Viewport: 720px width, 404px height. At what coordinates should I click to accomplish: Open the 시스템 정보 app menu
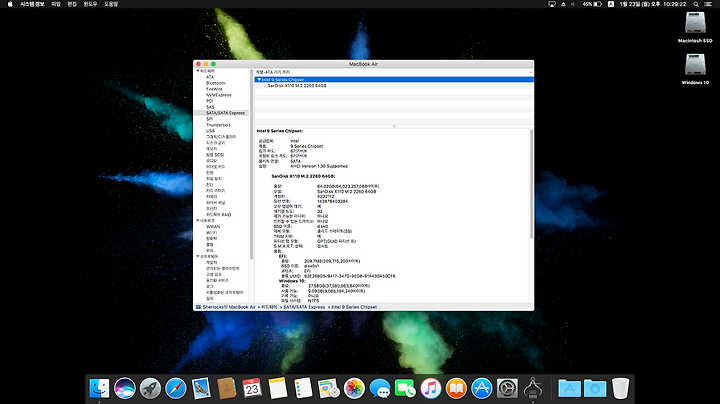click(x=32, y=4)
